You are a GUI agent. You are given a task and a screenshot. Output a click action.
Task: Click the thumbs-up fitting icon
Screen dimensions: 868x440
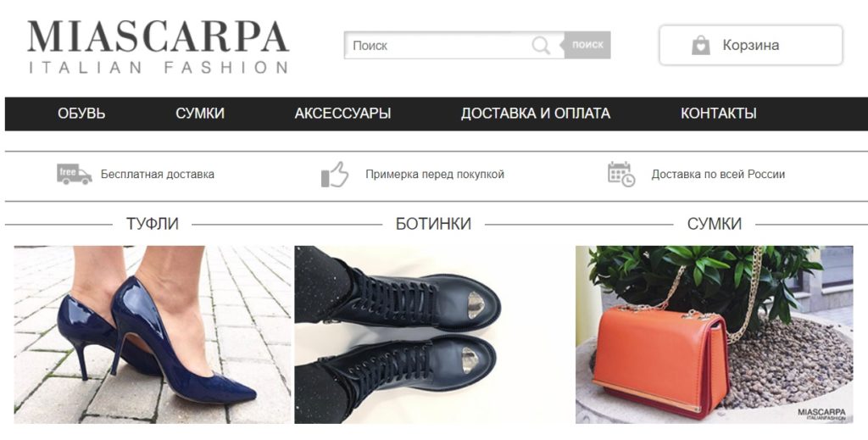coord(335,175)
